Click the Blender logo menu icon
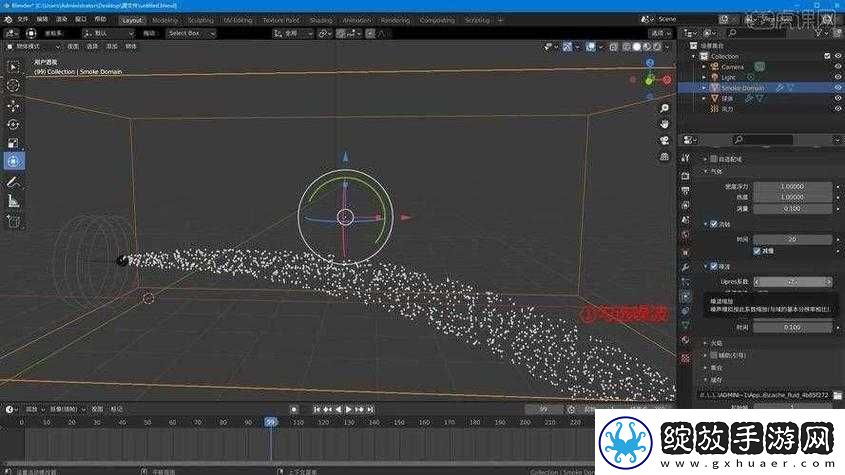 coord(8,20)
